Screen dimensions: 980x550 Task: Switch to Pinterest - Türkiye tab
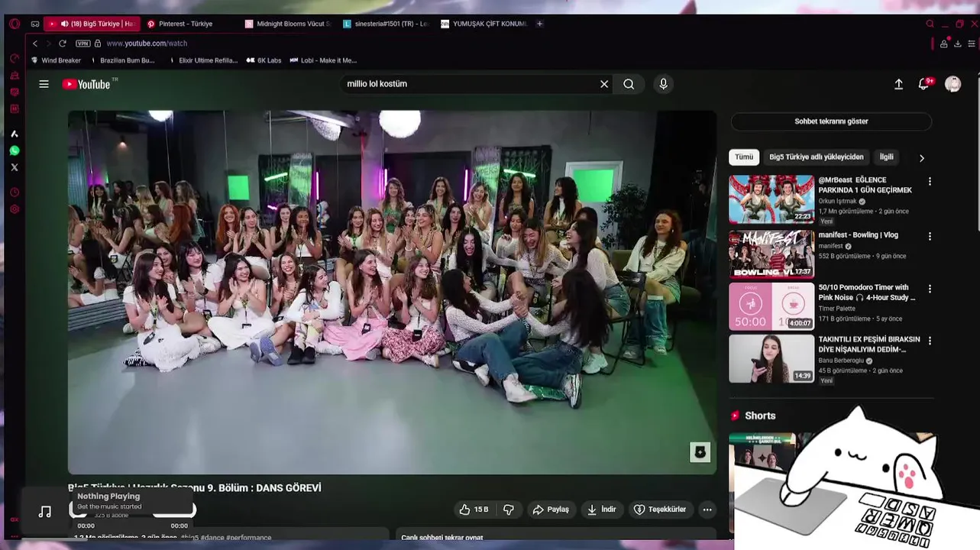191,24
